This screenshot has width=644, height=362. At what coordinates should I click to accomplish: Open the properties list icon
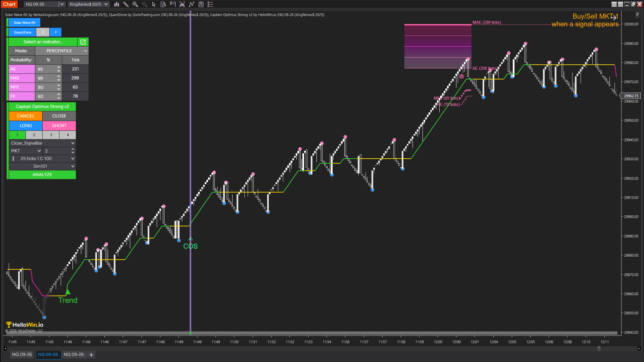(210, 4)
